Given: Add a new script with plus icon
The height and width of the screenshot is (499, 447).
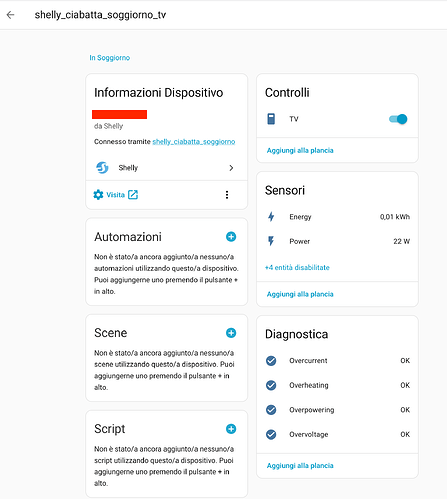Looking at the screenshot, I should tap(231, 429).
